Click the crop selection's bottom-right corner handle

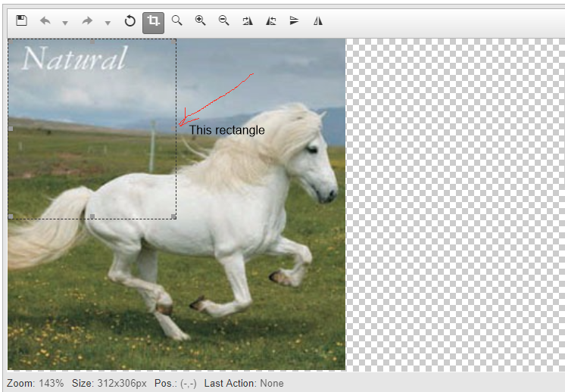point(173,216)
